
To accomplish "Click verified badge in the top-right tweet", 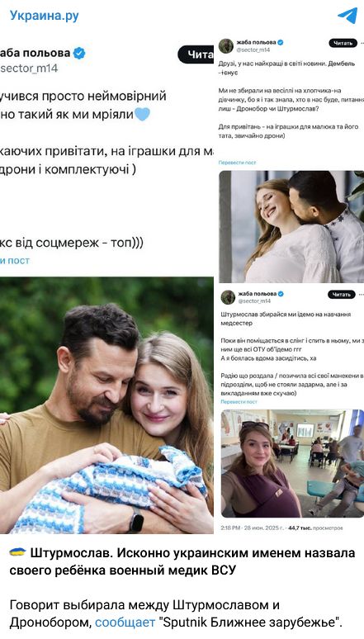I will [281, 42].
